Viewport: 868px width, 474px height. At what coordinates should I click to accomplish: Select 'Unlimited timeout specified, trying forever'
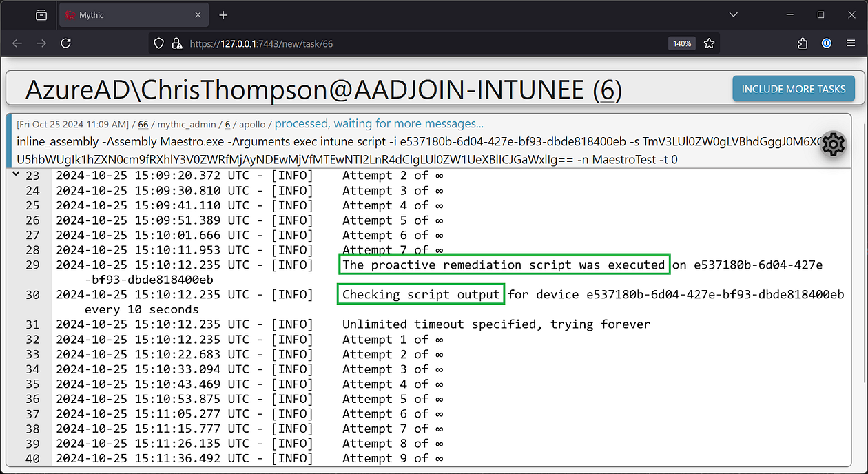click(x=496, y=324)
